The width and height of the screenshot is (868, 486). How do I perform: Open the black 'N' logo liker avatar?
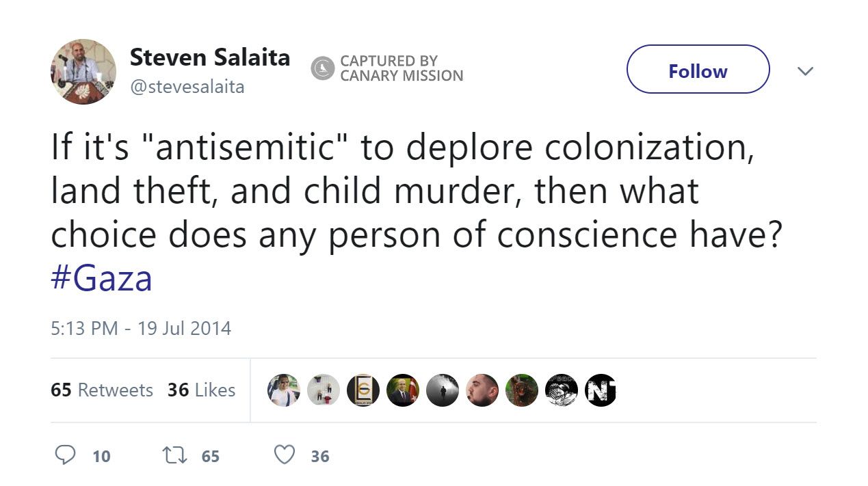[601, 390]
